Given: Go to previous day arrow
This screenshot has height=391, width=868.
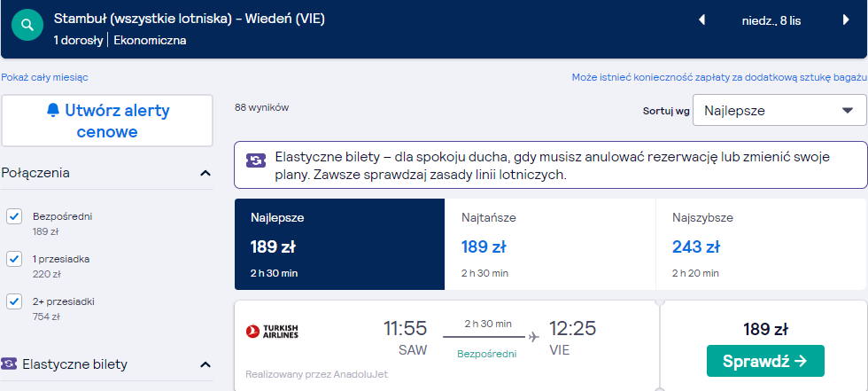Looking at the screenshot, I should 701,20.
